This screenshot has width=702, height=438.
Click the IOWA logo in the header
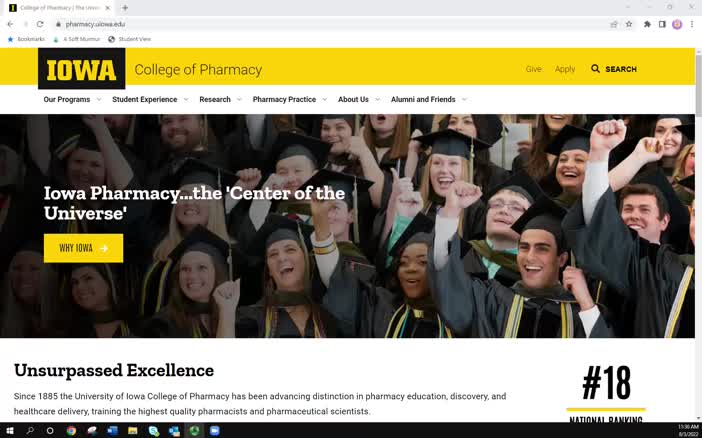click(x=81, y=69)
